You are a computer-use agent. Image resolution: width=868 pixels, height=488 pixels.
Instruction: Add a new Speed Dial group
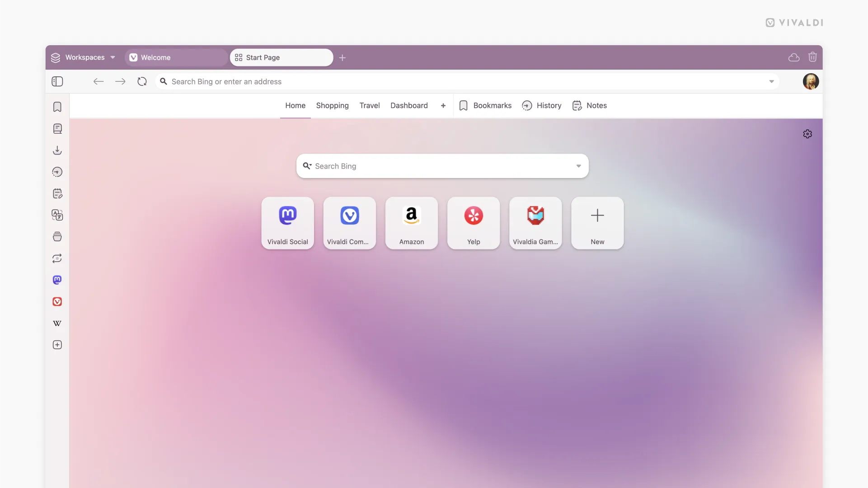pos(443,106)
